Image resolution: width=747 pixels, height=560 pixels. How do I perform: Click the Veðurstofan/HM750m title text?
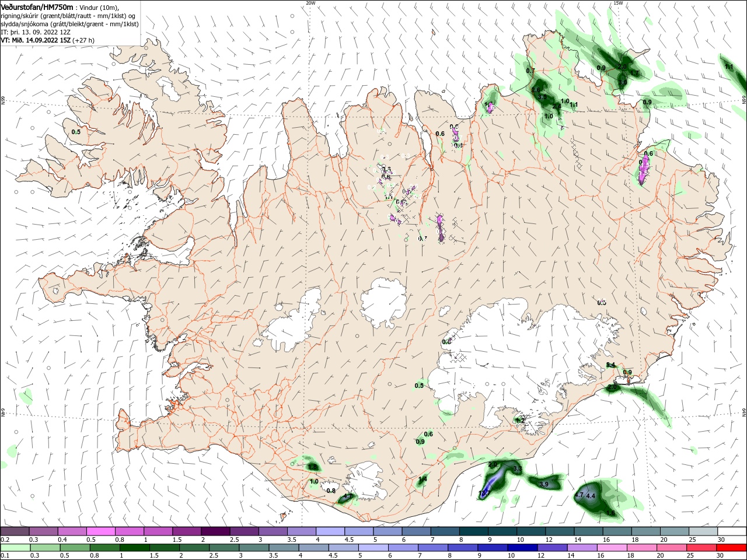(x=37, y=7)
